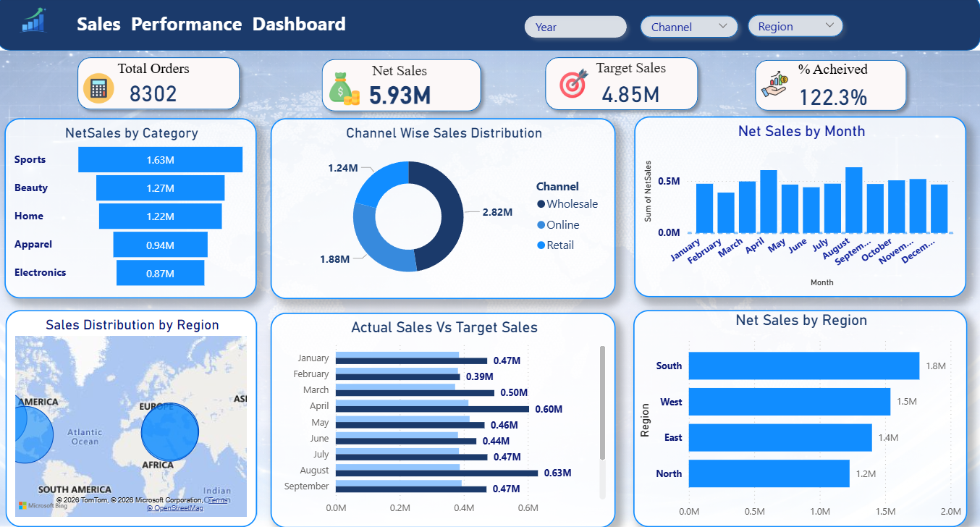980x527 pixels.
Task: Select Wholesale in the Channel legend
Action: (x=567, y=204)
